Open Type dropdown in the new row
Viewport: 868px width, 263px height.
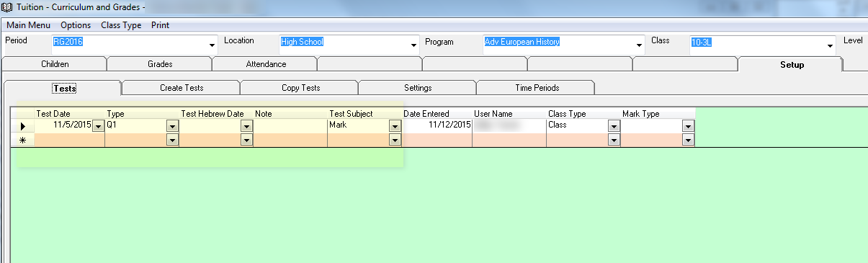[x=172, y=140]
